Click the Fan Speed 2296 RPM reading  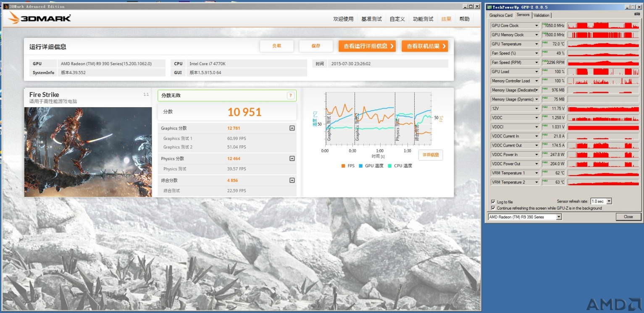pyautogui.click(x=553, y=63)
